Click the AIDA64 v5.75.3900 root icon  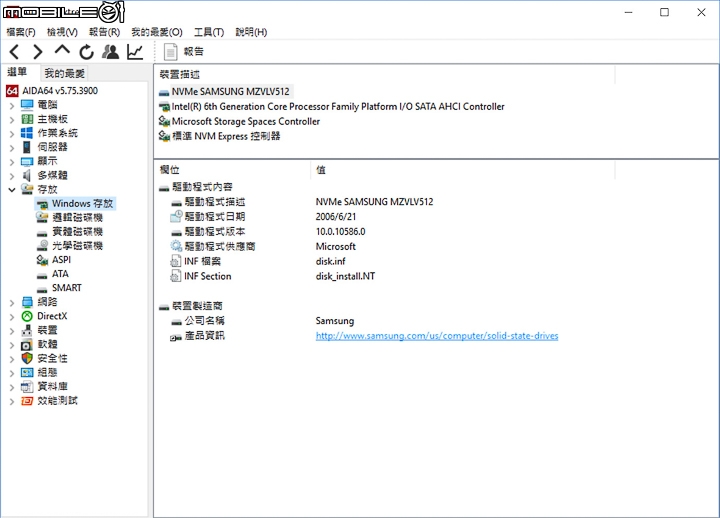tap(12, 91)
